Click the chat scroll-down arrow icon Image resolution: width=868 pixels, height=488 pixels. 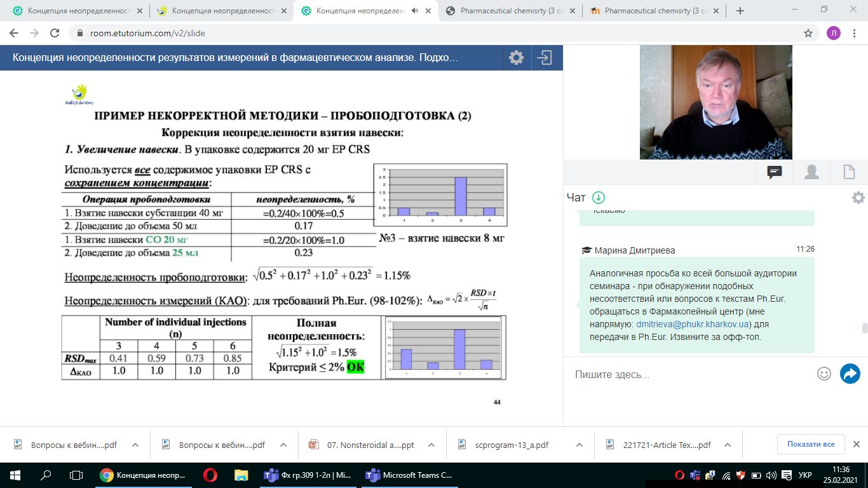tap(599, 198)
